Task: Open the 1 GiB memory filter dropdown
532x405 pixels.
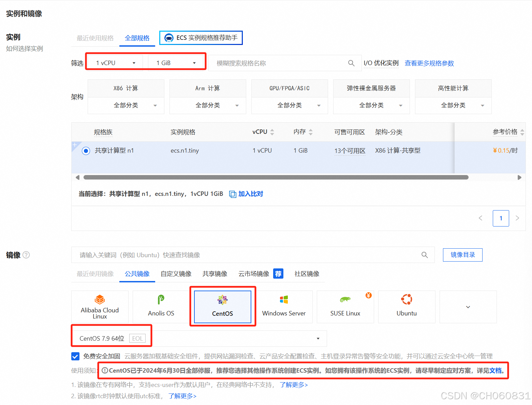Action: 176,63
